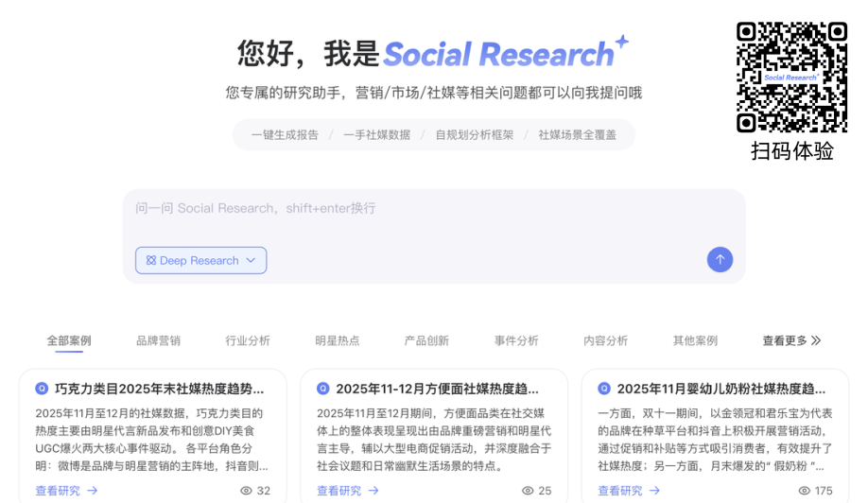The image size is (868, 503).
Task: Click the blue send arrow button
Action: pyautogui.click(x=720, y=260)
